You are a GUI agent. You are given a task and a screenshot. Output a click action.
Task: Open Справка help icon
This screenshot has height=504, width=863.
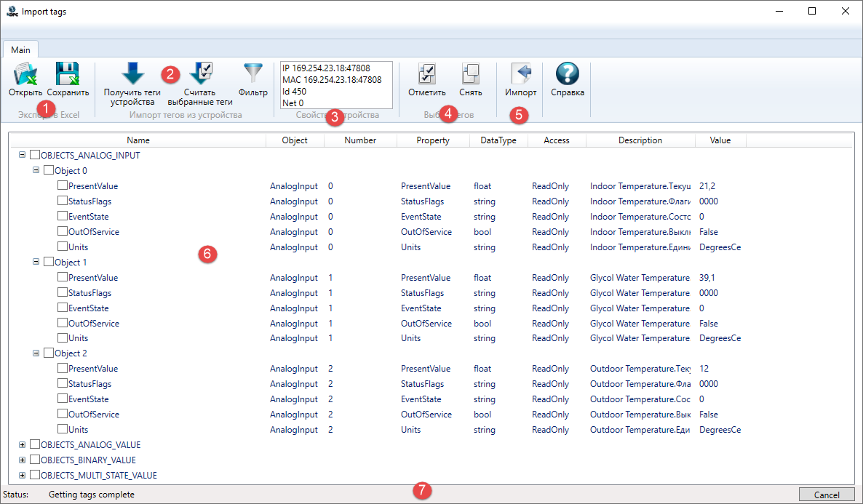pyautogui.click(x=568, y=73)
